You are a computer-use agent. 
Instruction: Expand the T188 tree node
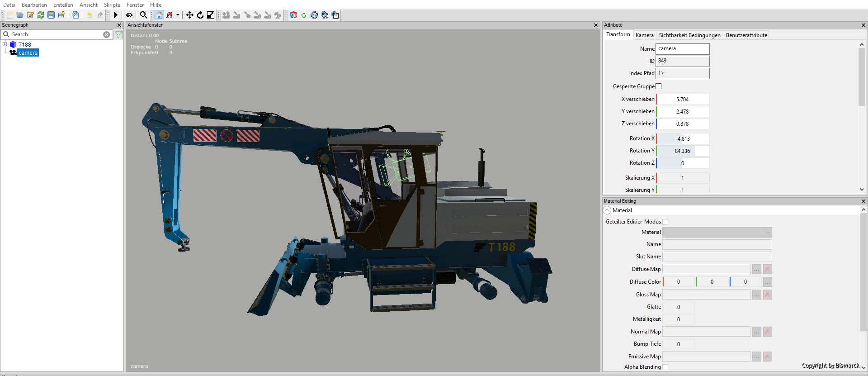click(5, 44)
